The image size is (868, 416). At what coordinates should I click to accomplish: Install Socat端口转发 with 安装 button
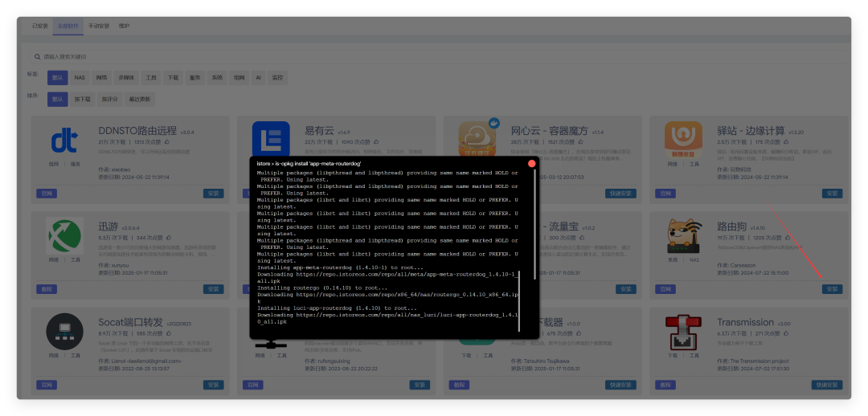214,385
